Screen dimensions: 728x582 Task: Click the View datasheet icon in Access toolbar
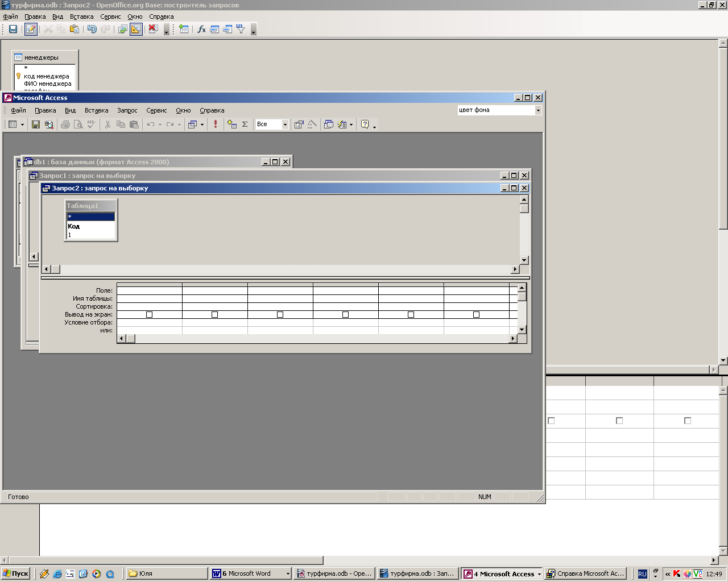13,124
